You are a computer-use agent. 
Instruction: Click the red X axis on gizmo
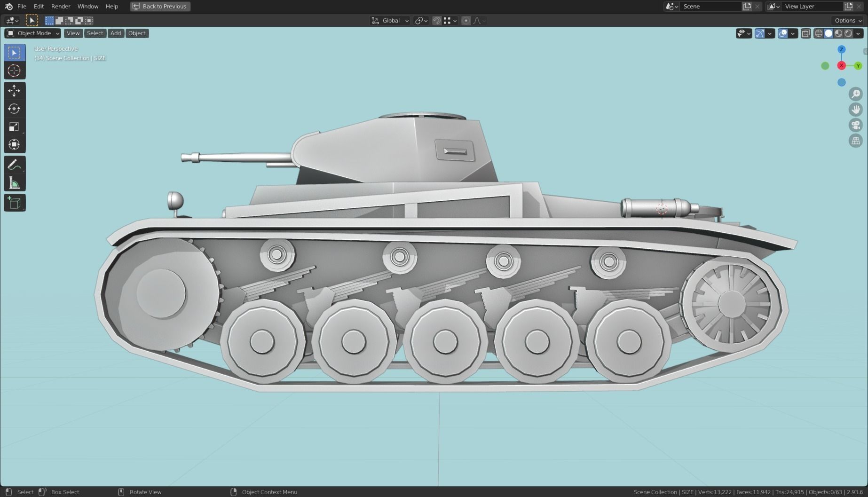[x=842, y=66]
